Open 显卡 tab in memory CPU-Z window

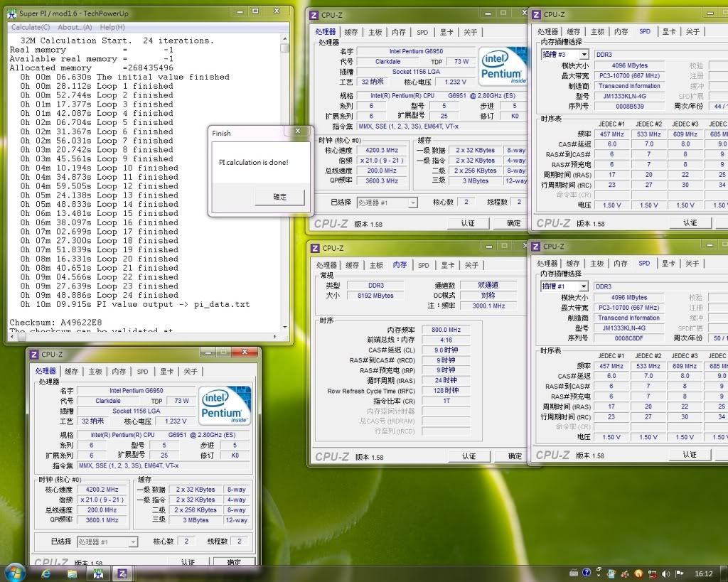click(x=447, y=265)
